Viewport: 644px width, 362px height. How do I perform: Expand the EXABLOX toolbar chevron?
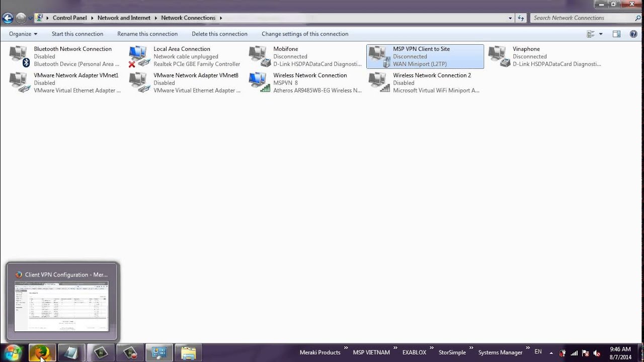(432, 347)
